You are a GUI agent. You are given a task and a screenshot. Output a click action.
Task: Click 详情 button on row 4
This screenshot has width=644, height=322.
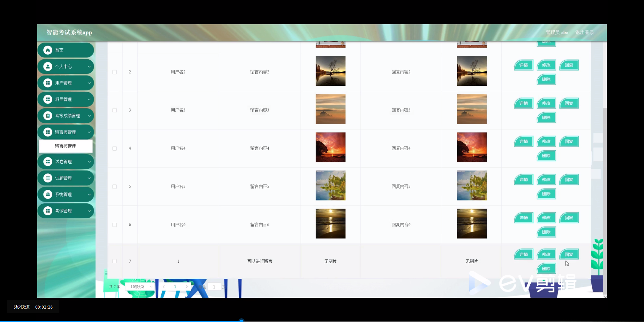tap(523, 141)
